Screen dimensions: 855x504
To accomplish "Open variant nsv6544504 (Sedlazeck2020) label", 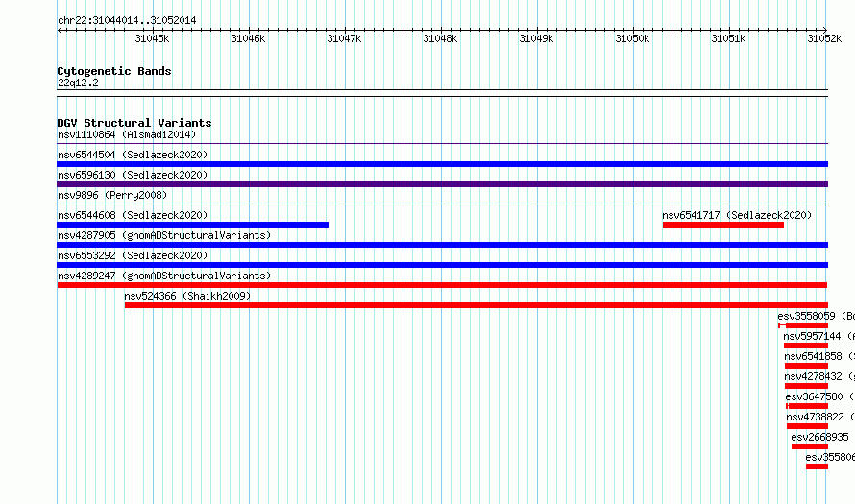I will pyautogui.click(x=133, y=155).
